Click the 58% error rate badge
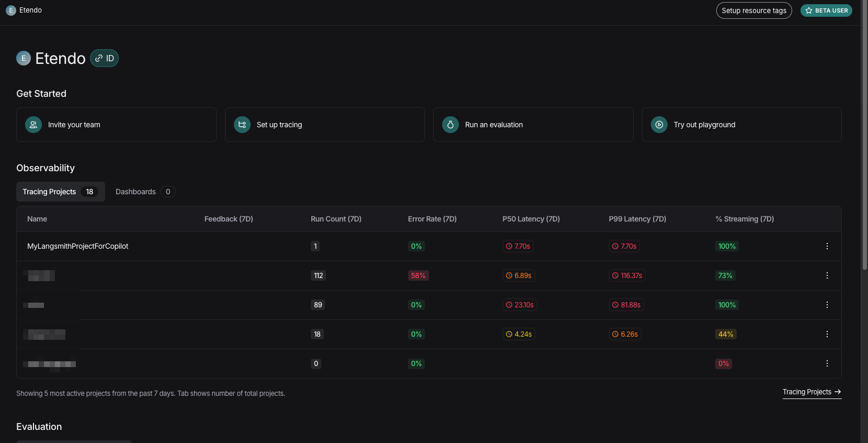Screen dimensions: 868x443 (x=419, y=275)
